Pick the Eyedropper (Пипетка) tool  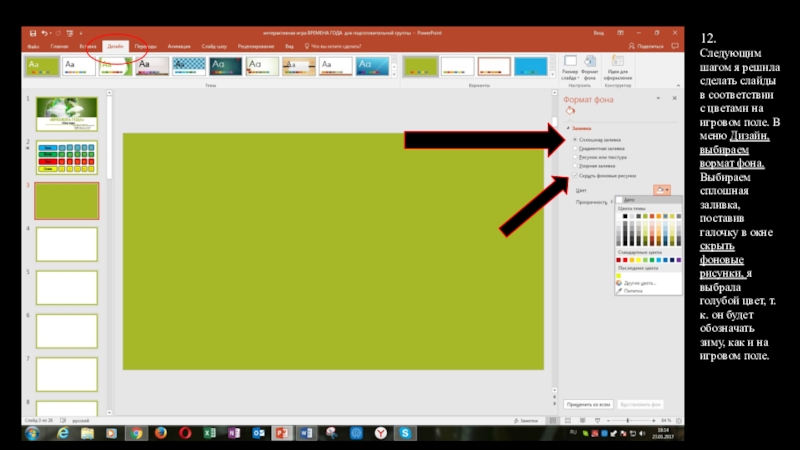click(x=633, y=290)
